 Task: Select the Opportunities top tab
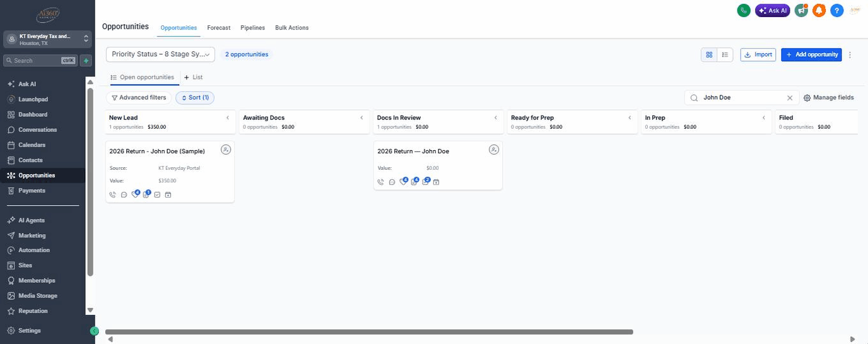(x=179, y=28)
